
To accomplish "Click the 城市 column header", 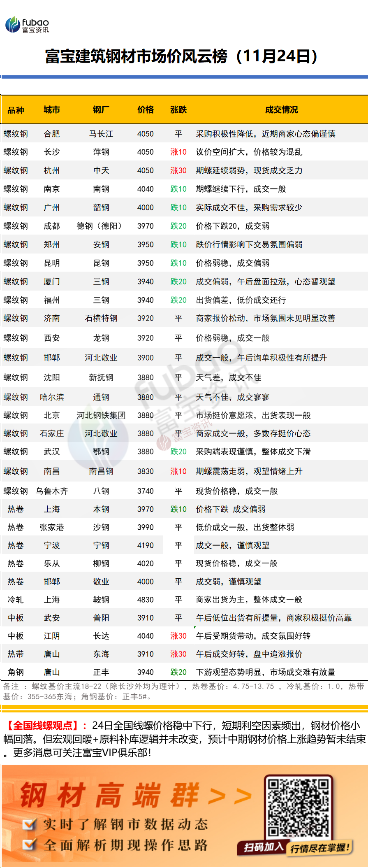I will 52,109.
